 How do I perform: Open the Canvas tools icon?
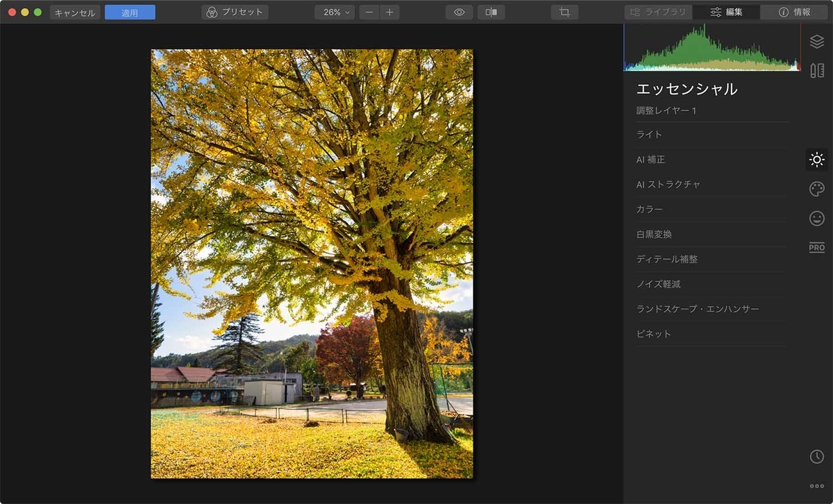(817, 71)
